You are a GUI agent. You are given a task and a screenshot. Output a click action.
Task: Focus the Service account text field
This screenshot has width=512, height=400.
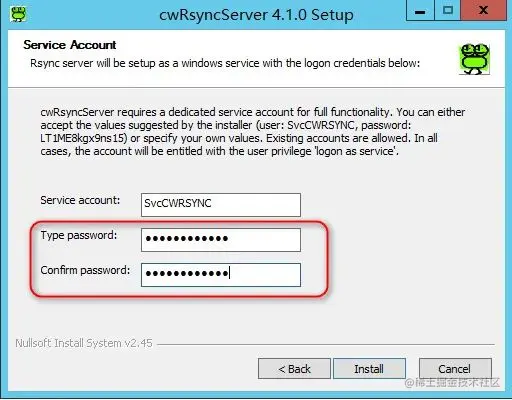(221, 205)
